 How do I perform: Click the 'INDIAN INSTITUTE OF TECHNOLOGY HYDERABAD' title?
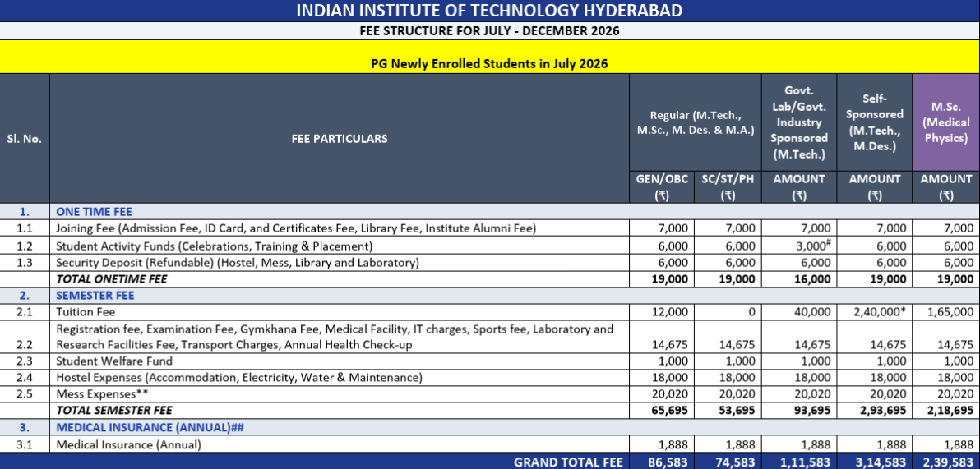click(x=489, y=11)
